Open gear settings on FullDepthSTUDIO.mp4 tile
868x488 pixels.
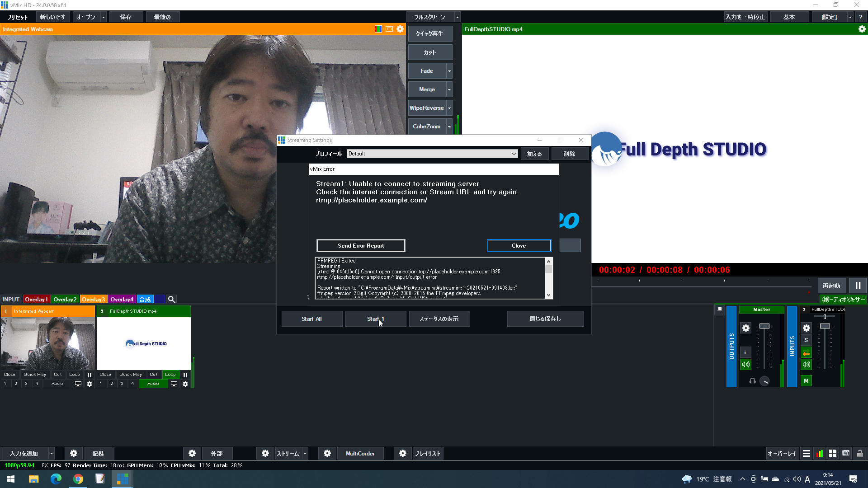coord(185,384)
